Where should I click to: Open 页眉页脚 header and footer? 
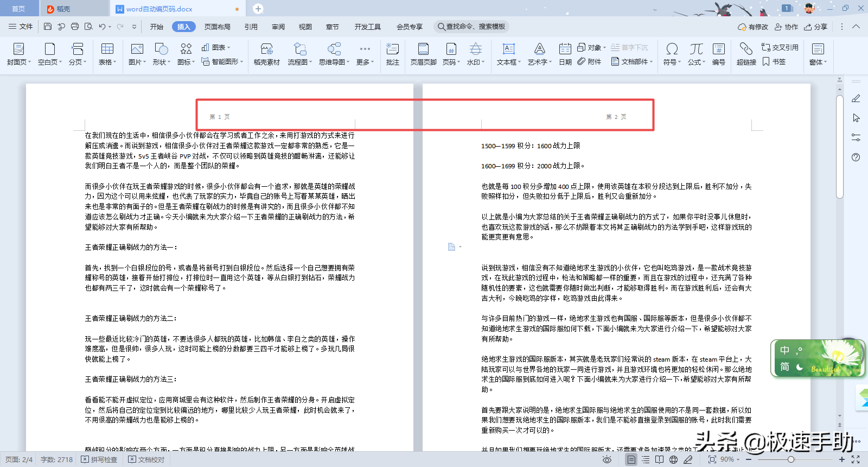(423, 54)
